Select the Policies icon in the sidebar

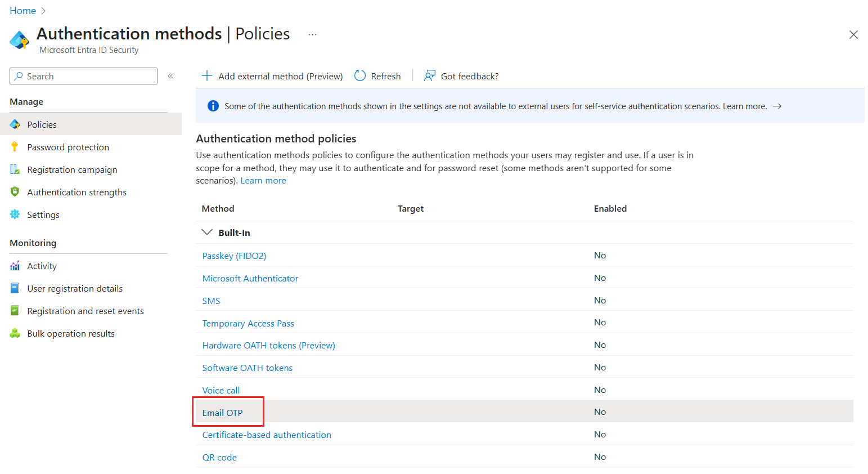pos(15,124)
